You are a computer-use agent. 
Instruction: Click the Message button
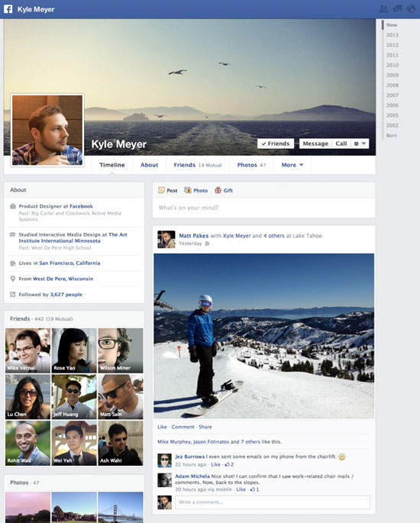315,144
